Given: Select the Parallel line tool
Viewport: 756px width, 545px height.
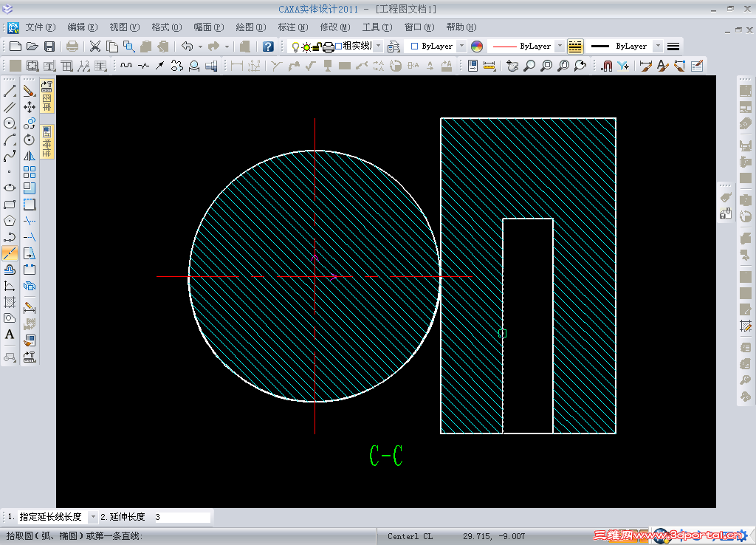Looking at the screenshot, I should 10,107.
